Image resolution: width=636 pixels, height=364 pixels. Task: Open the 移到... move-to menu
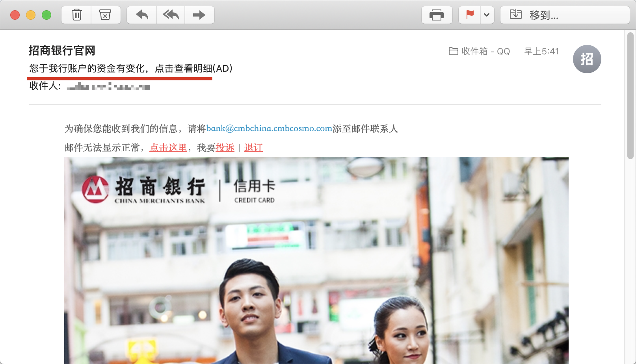pos(565,15)
